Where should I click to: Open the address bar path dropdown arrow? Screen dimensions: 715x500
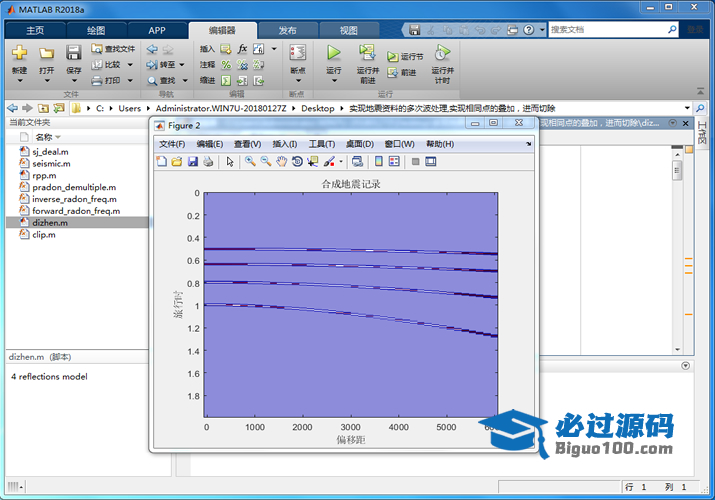click(x=687, y=108)
